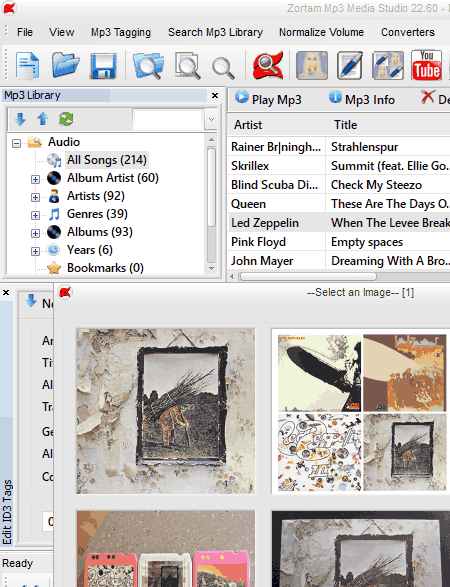This screenshot has height=587, width=450.
Task: Select the Queen row
Action: click(x=338, y=204)
